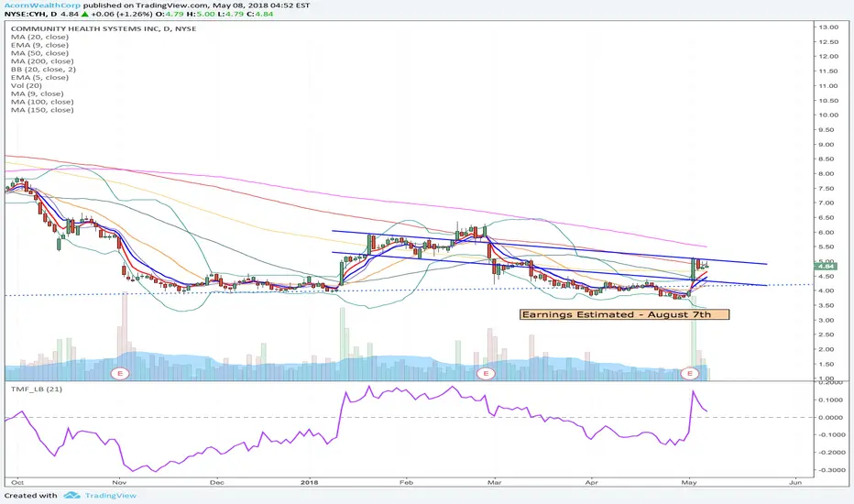
Task: Click the TradingView cloud logo icon
Action: (71, 495)
